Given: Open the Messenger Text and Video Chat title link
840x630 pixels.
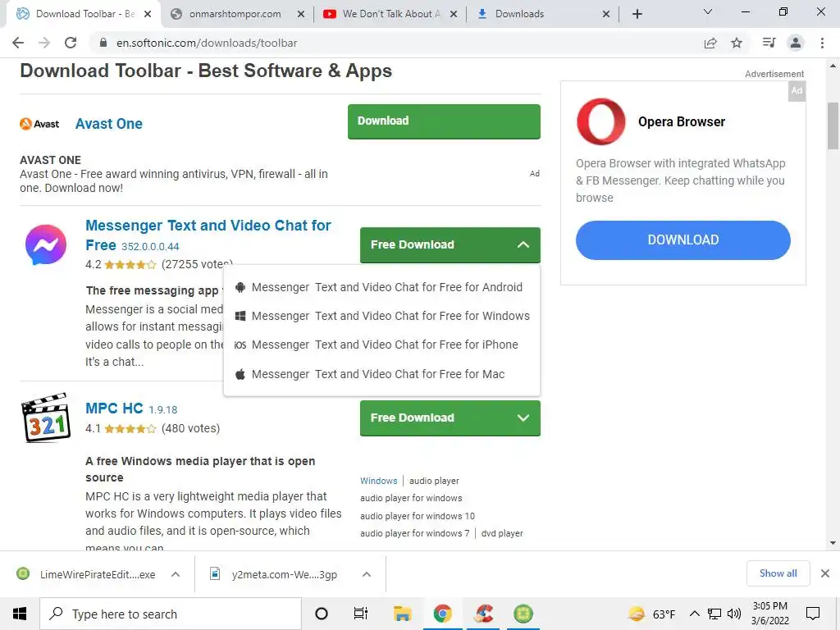Looking at the screenshot, I should coord(208,235).
